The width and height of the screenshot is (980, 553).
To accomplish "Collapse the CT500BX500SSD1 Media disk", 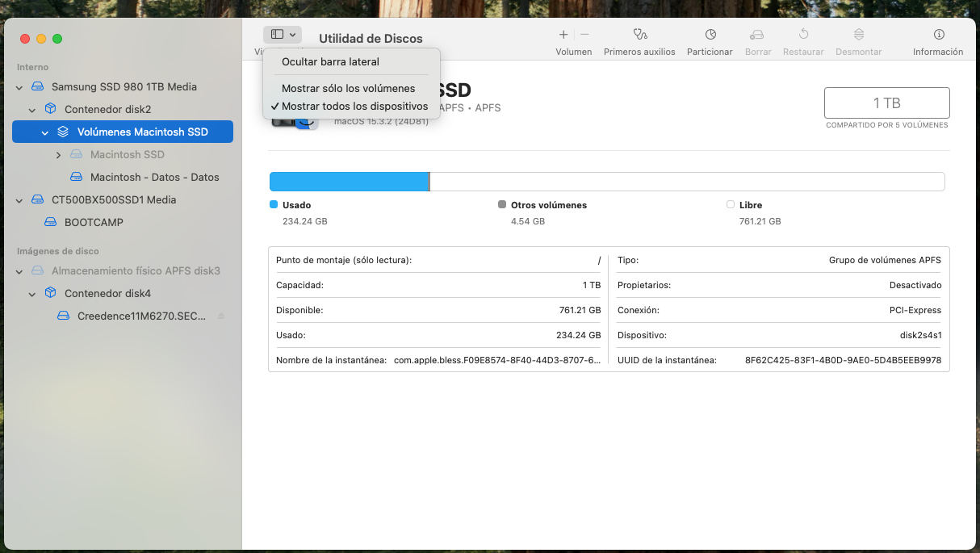I will pos(19,199).
